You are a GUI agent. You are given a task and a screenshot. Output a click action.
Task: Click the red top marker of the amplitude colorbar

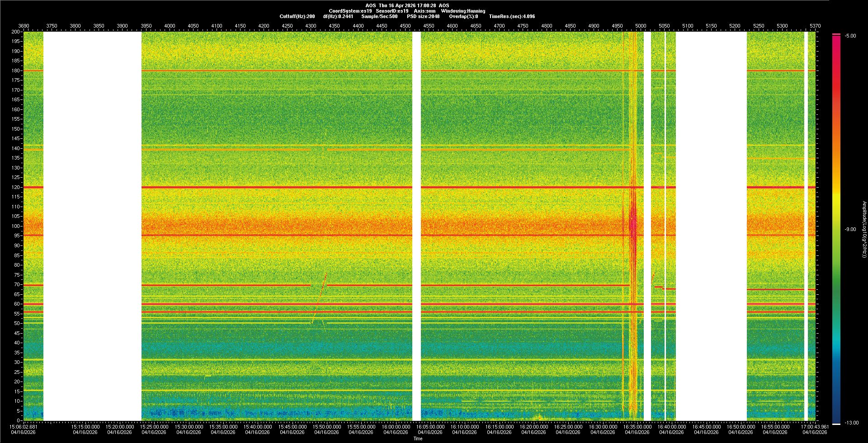(836, 34)
